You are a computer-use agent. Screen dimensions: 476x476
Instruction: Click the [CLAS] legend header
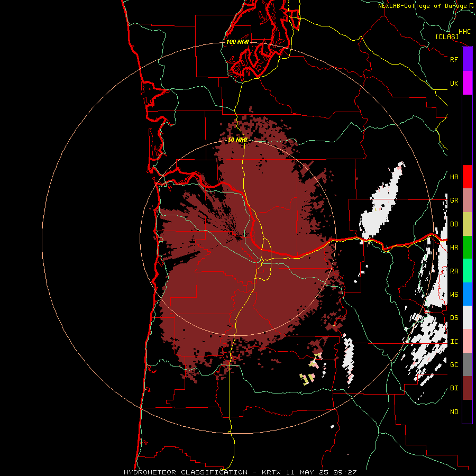(447, 36)
